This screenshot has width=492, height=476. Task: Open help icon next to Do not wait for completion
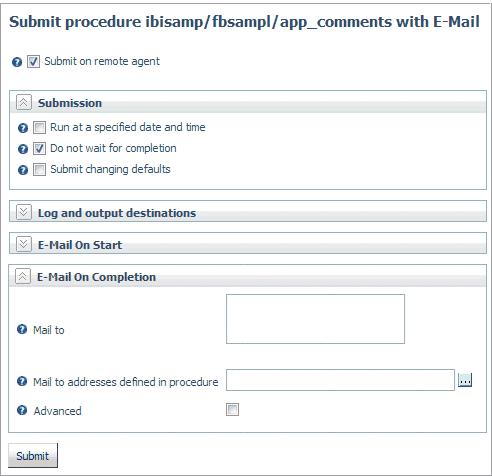click(23, 149)
